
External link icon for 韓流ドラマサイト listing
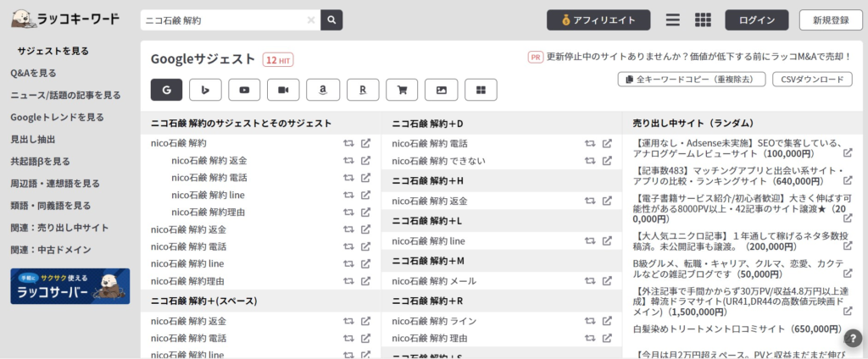tap(848, 311)
